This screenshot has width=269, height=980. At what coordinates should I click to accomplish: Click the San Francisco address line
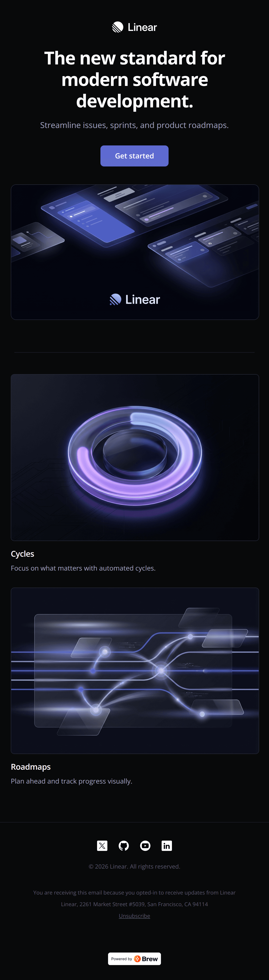pyautogui.click(x=134, y=904)
